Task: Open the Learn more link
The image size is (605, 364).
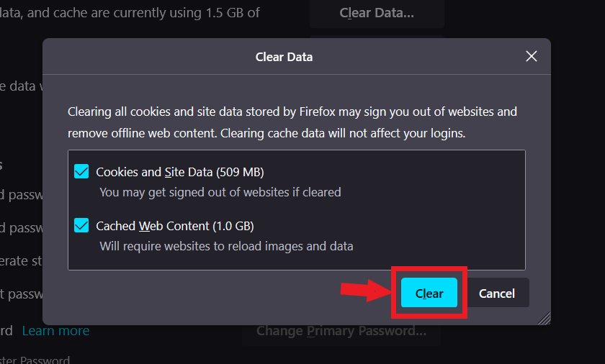Action: pyautogui.click(x=55, y=331)
